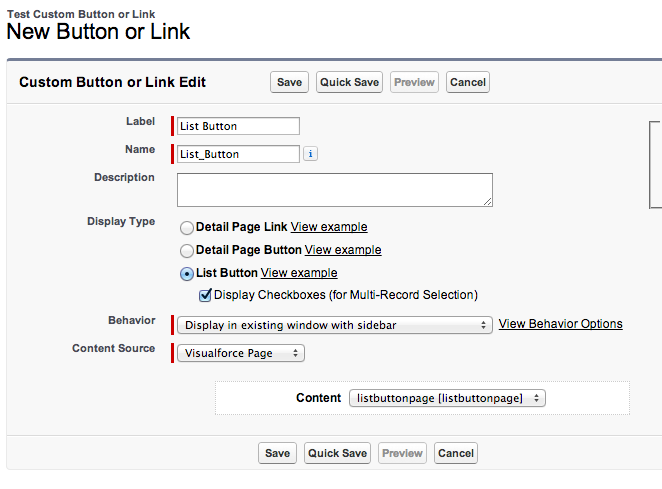Uncheck the Display Checkboxes option

(205, 295)
